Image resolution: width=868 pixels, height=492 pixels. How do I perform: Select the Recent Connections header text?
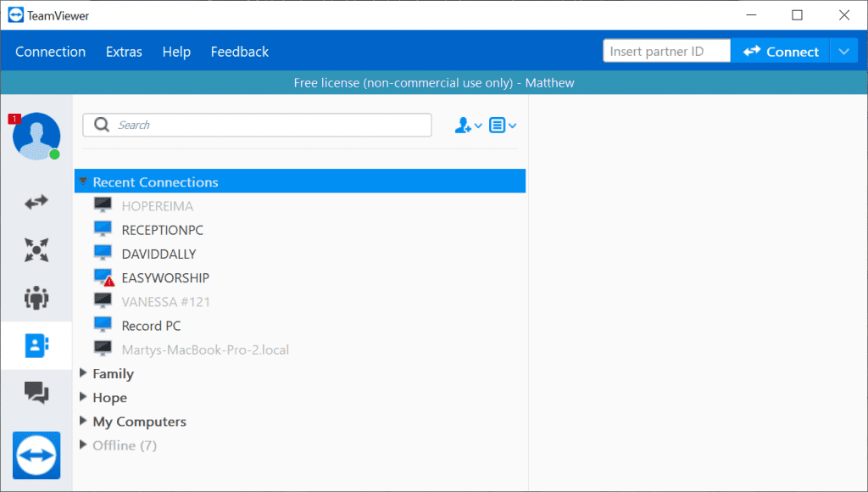coord(156,182)
